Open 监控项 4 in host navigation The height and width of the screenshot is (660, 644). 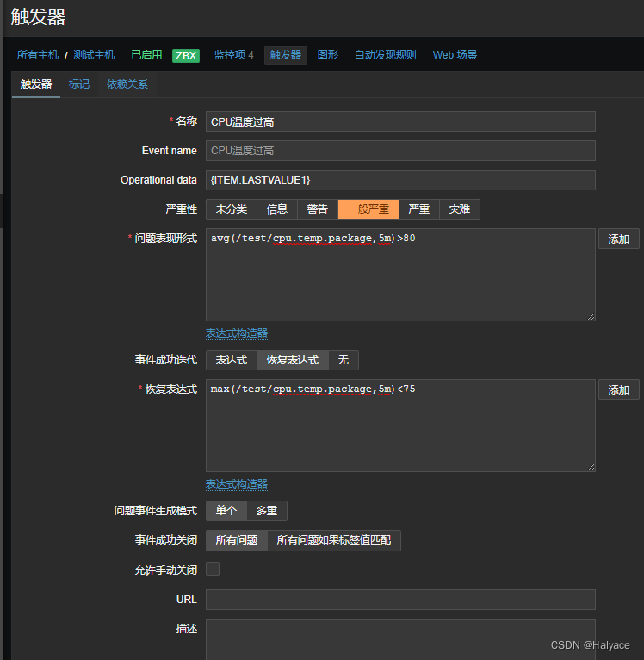233,55
